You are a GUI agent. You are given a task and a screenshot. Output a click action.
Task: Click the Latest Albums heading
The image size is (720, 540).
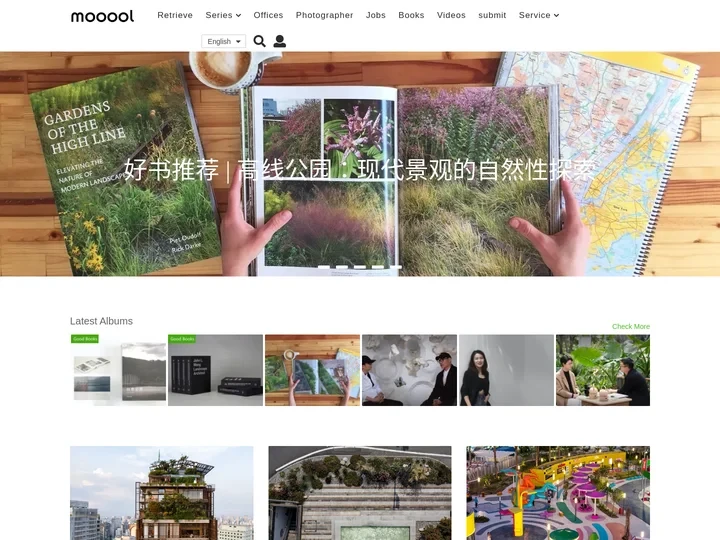pyautogui.click(x=101, y=321)
